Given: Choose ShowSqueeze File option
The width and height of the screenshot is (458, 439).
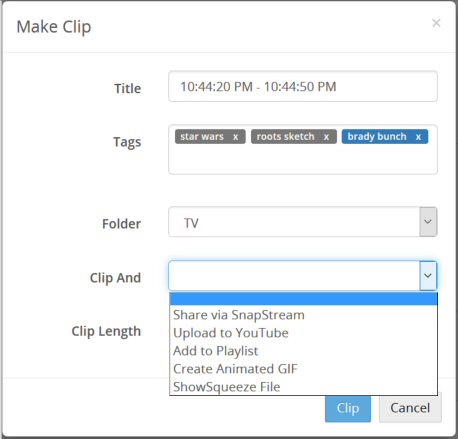Looking at the screenshot, I should pos(303,387).
